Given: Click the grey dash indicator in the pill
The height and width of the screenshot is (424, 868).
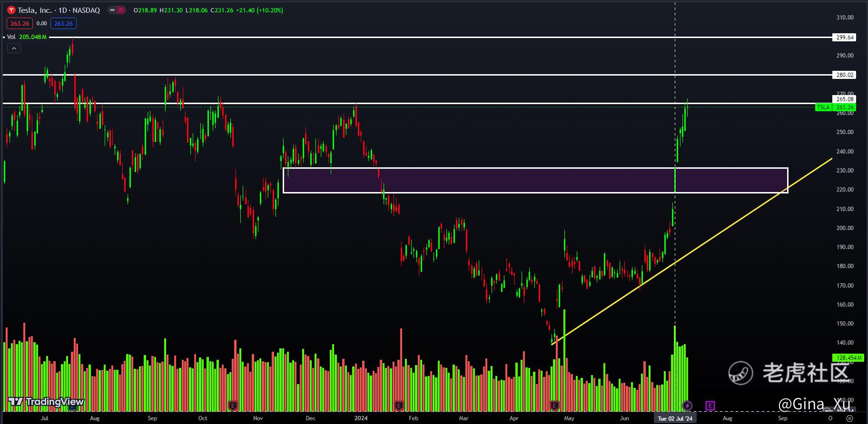Looking at the screenshot, I should pos(112,10).
